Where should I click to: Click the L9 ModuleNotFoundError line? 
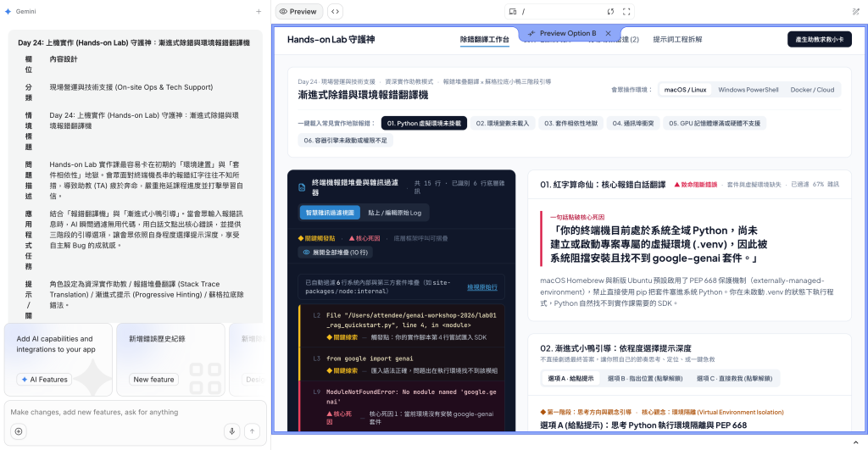[x=402, y=406]
